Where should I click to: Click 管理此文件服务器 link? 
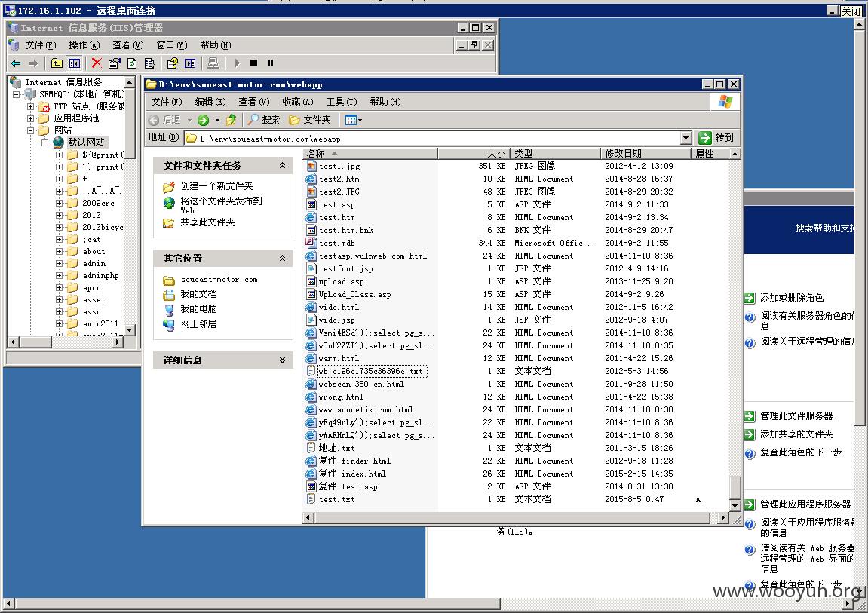(796, 416)
